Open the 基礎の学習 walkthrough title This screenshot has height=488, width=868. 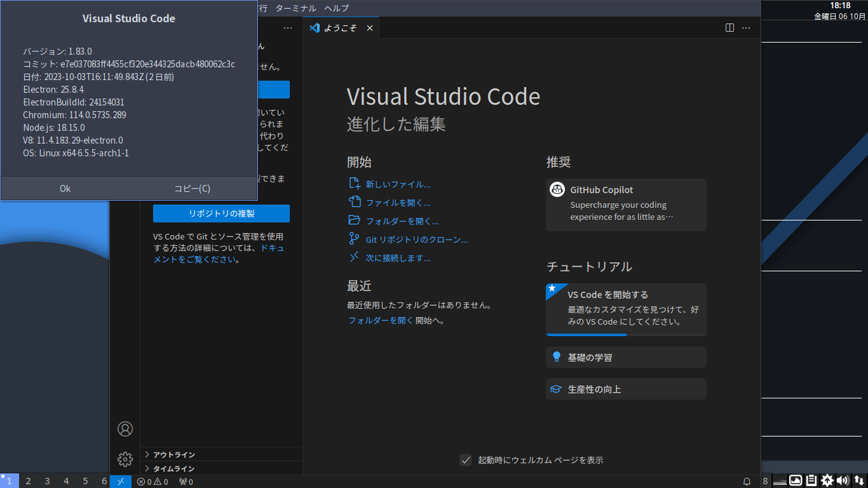coord(590,358)
